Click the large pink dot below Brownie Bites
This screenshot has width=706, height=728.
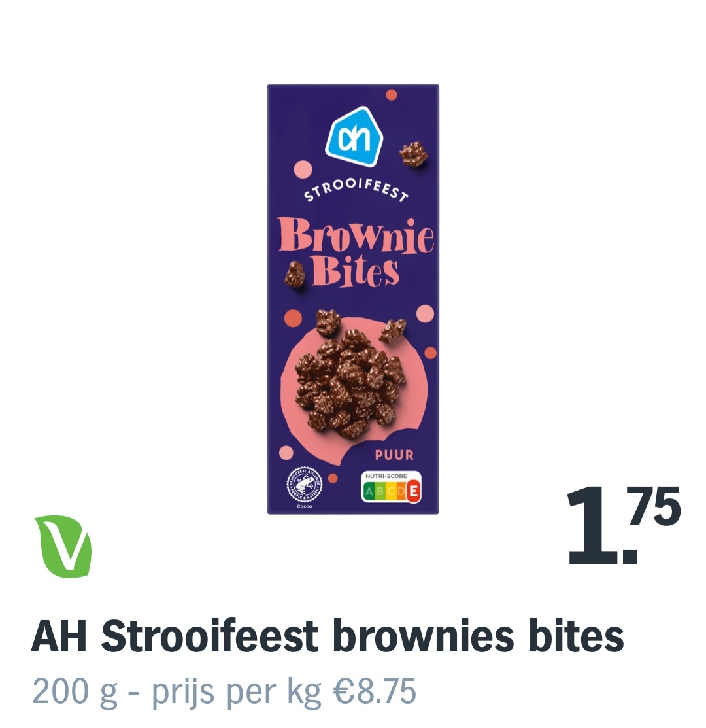(425, 315)
